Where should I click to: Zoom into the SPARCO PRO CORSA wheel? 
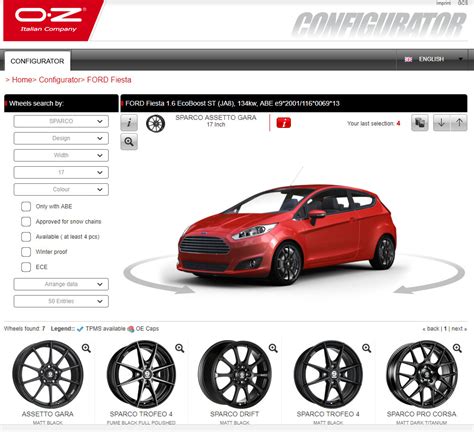pos(457,348)
